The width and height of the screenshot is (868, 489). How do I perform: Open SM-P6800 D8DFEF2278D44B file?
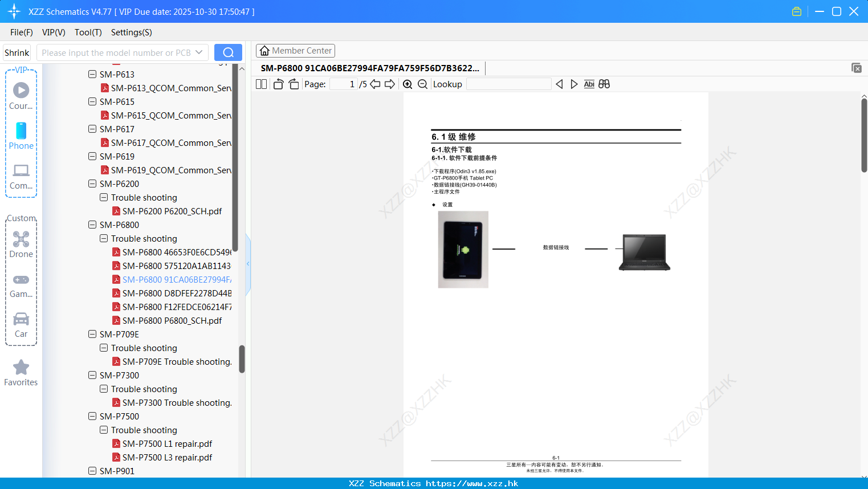coord(172,293)
